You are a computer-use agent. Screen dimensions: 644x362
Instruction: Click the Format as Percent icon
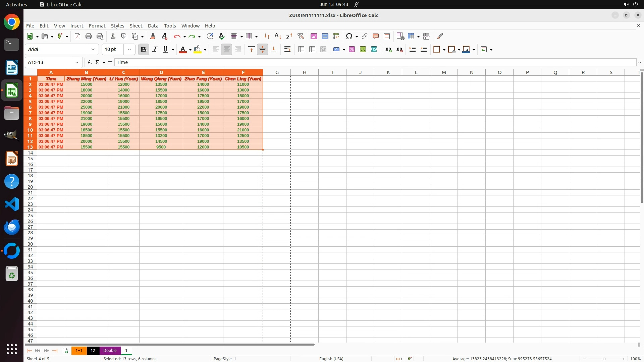pyautogui.click(x=352, y=49)
